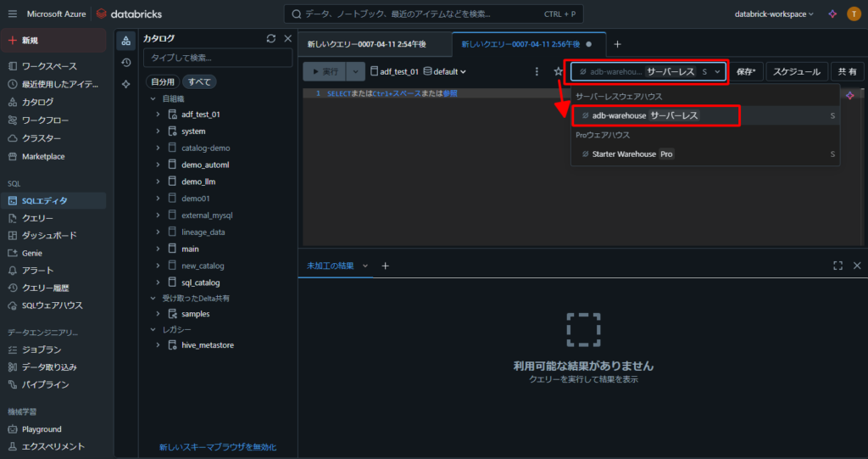Open the editor assistant sparkle icon

coord(849,95)
